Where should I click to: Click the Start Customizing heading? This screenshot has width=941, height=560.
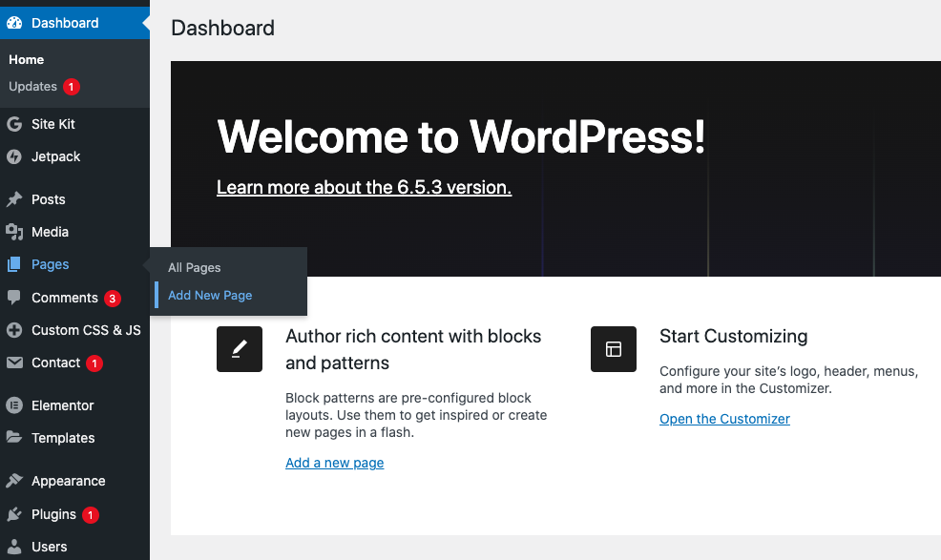pos(733,336)
